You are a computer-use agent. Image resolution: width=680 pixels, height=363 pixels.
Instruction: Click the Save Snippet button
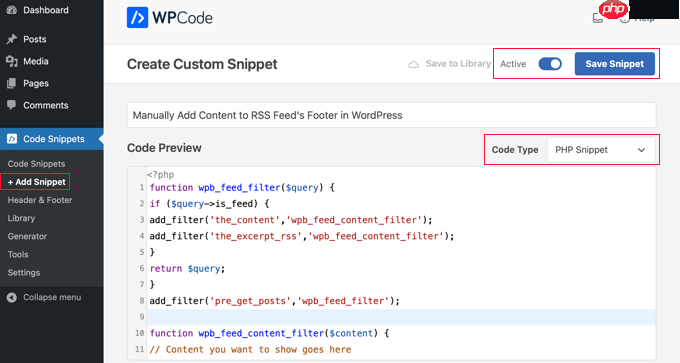point(615,64)
